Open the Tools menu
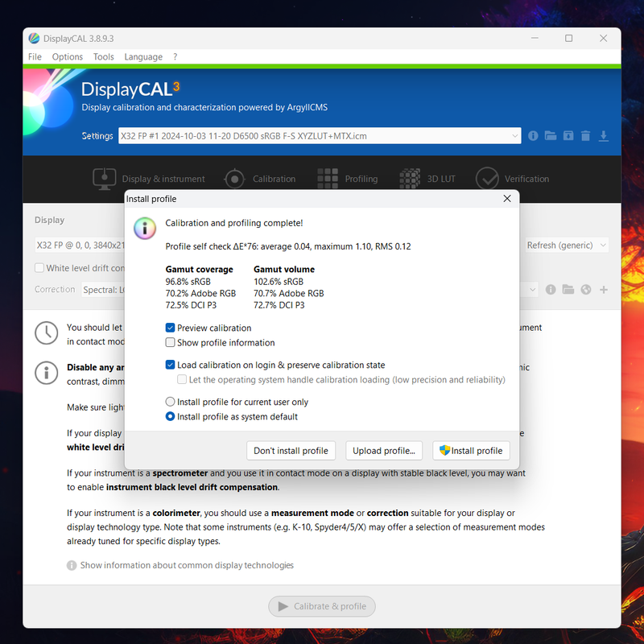The height and width of the screenshot is (644, 644). (x=104, y=56)
